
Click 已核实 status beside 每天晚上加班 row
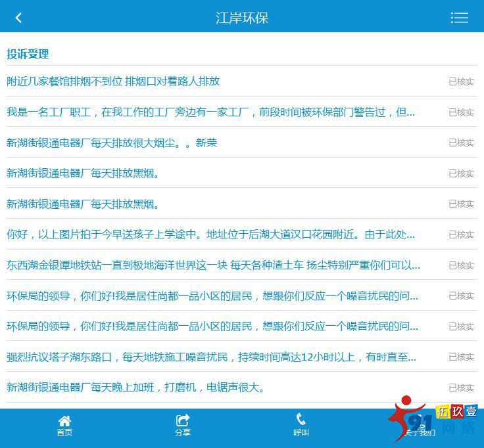click(461, 388)
